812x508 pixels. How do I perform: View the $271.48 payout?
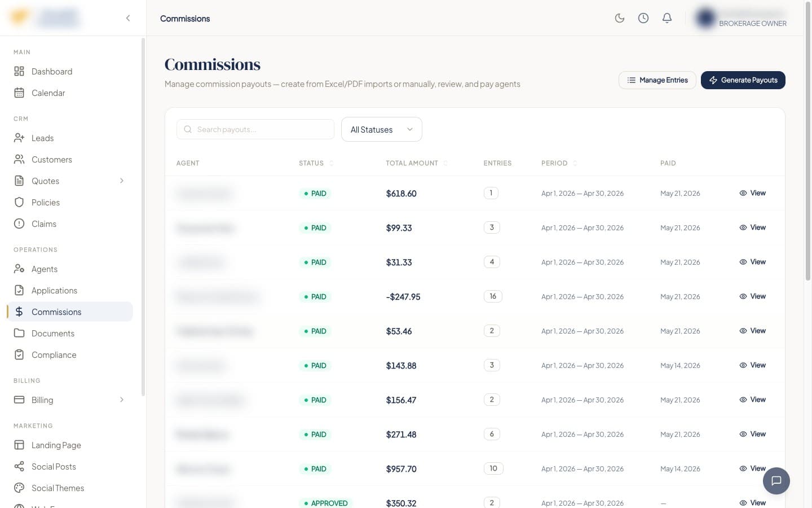click(753, 434)
